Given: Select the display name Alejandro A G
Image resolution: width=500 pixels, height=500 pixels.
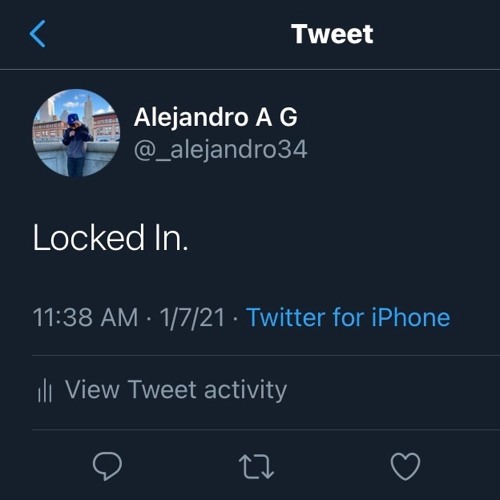Looking at the screenshot, I should [x=215, y=117].
